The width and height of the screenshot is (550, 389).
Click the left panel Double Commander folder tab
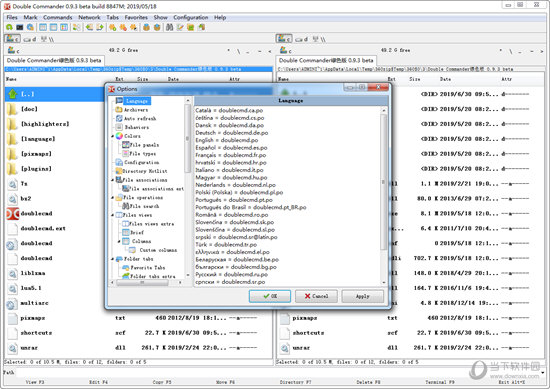(x=54, y=60)
